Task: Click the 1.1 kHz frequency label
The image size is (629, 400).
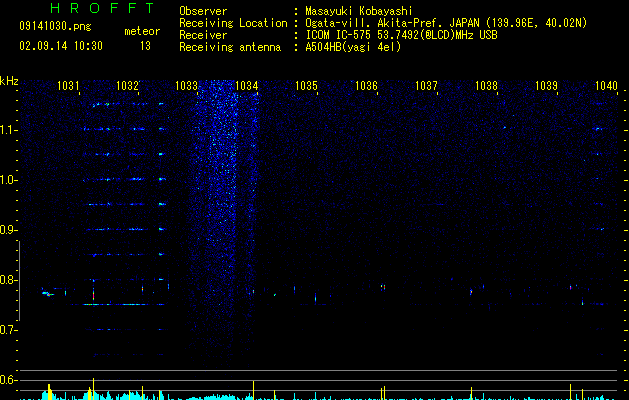Action: (8, 130)
